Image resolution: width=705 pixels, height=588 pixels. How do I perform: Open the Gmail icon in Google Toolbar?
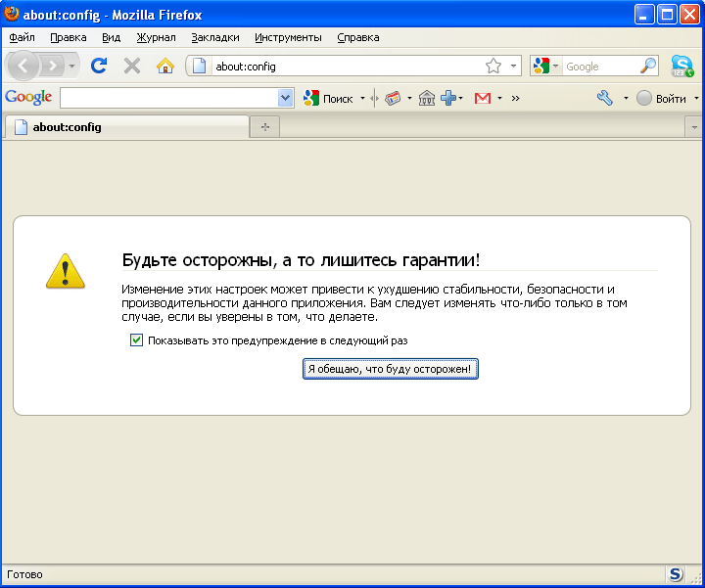click(482, 98)
